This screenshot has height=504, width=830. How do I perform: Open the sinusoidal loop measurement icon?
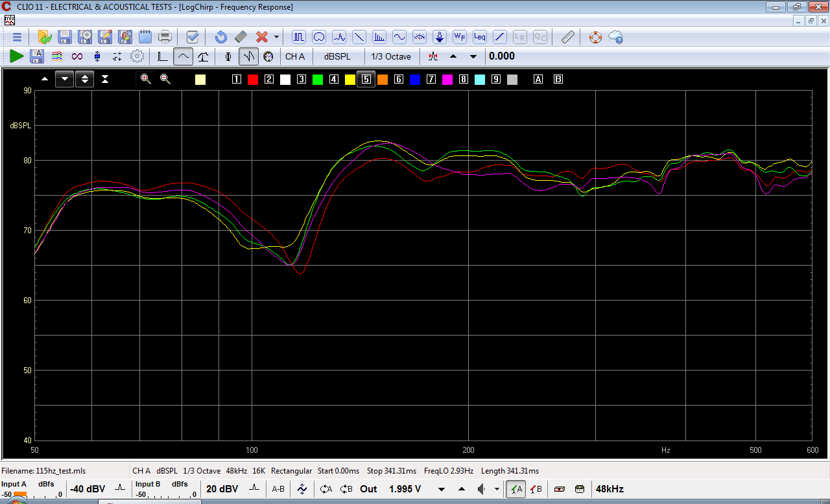pyautogui.click(x=319, y=37)
